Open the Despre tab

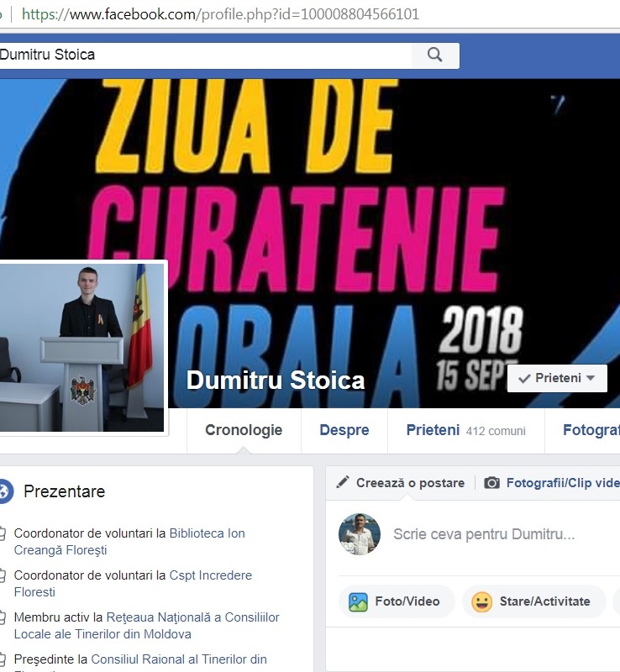[344, 430]
